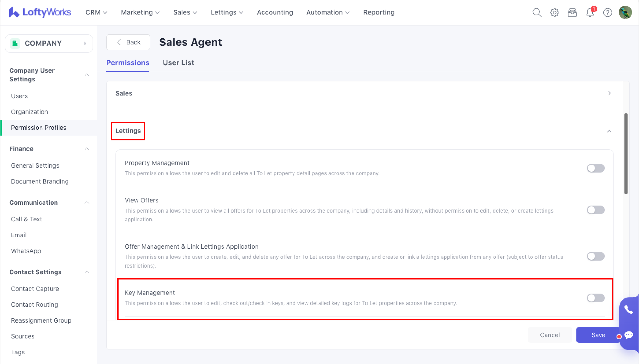Open notifications bell icon
Screen dimensions: 639x364
click(x=590, y=12)
